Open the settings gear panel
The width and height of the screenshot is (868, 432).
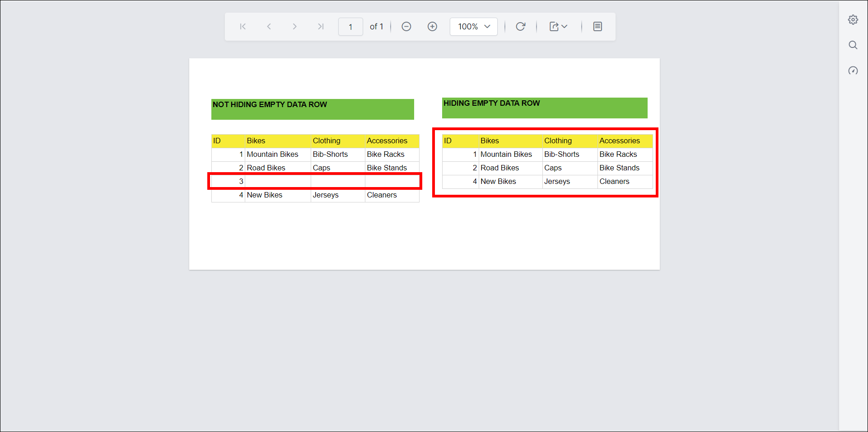(853, 20)
